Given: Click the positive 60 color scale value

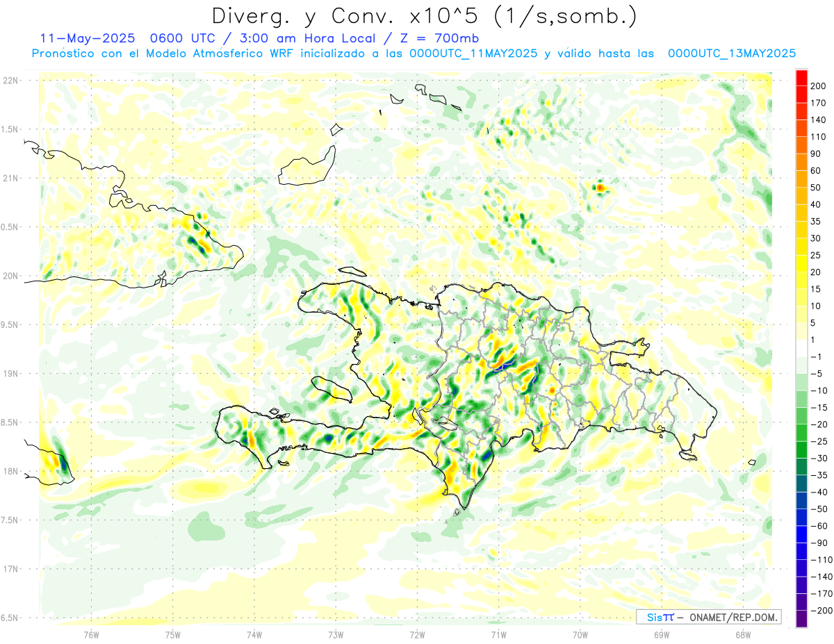Looking at the screenshot, I should [x=817, y=171].
